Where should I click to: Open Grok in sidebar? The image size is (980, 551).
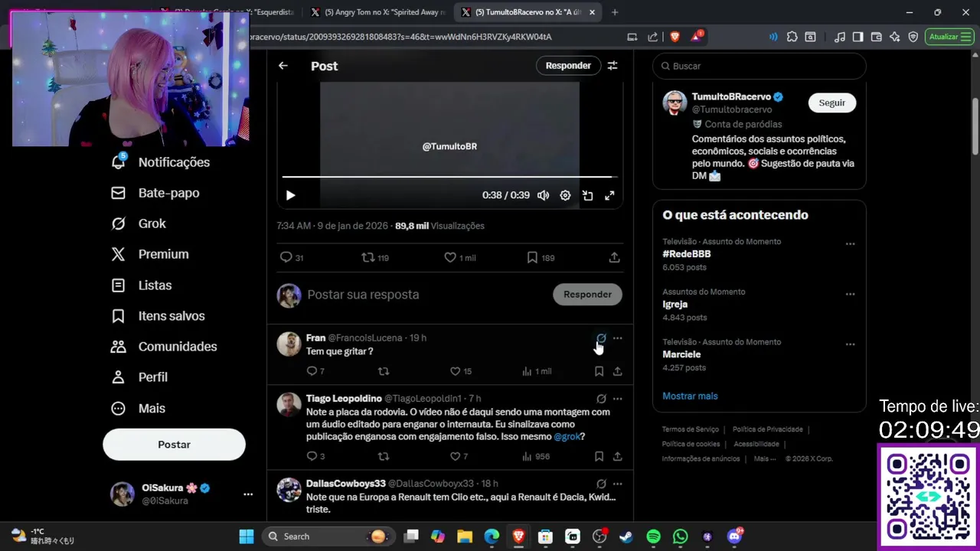pos(139,223)
